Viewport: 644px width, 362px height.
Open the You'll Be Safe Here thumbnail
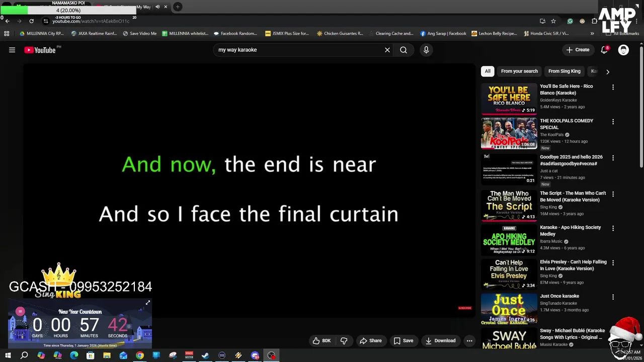[x=509, y=99]
